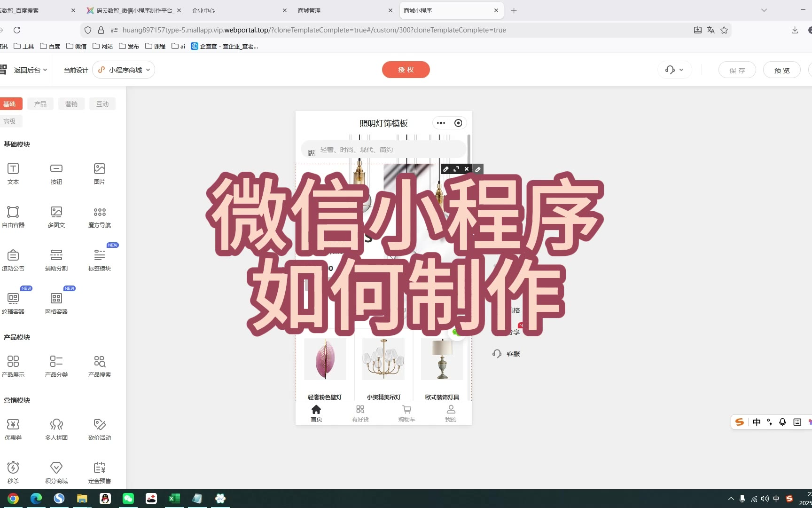Click the phone preview capsule target icon
The image size is (812, 508).
tap(458, 123)
